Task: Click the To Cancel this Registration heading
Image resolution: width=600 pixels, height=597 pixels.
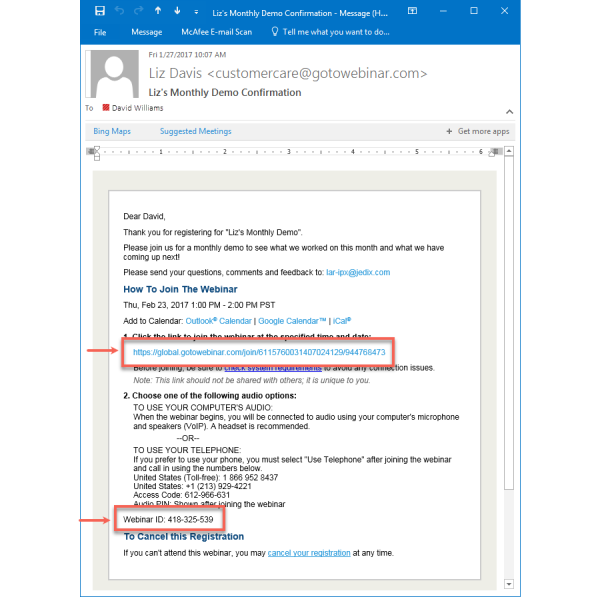Action: (184, 537)
